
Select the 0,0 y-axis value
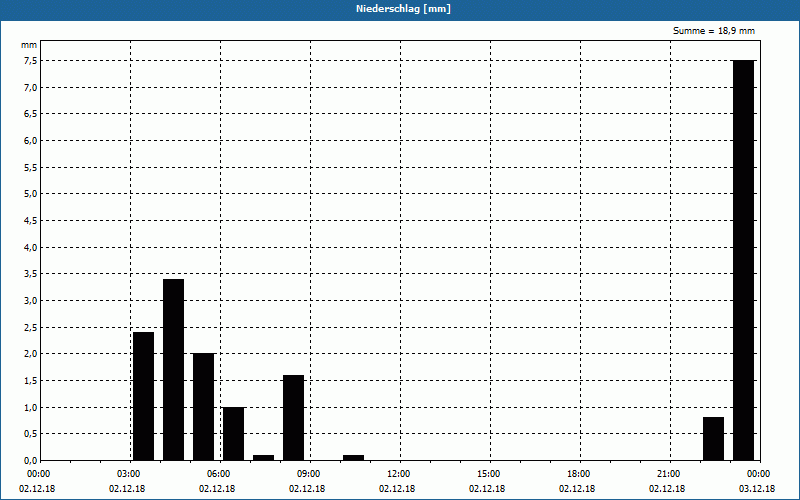coord(30,461)
